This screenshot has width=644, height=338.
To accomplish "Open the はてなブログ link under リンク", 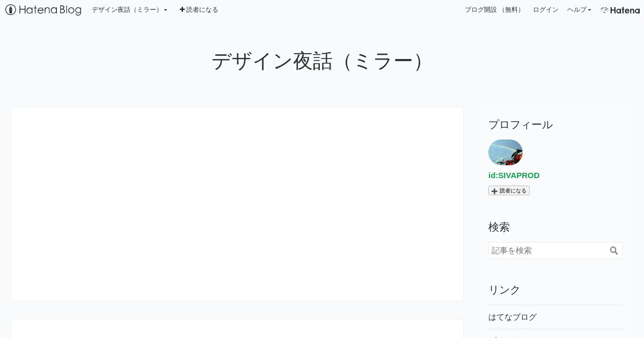I will pos(513,317).
